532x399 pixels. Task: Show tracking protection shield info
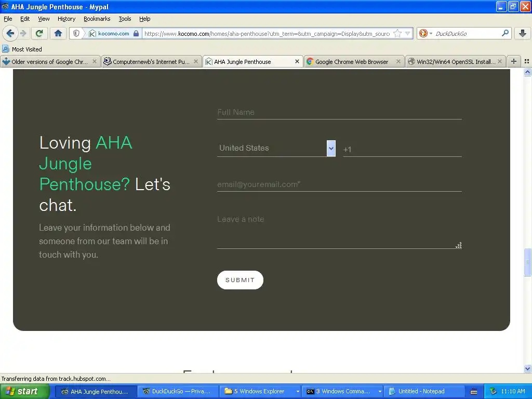pos(76,33)
